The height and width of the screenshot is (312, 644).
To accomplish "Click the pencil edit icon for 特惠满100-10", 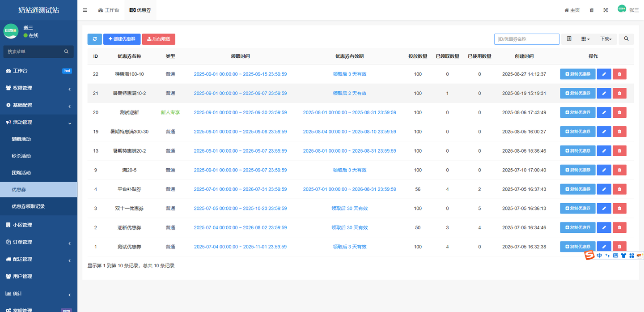I will 604,74.
